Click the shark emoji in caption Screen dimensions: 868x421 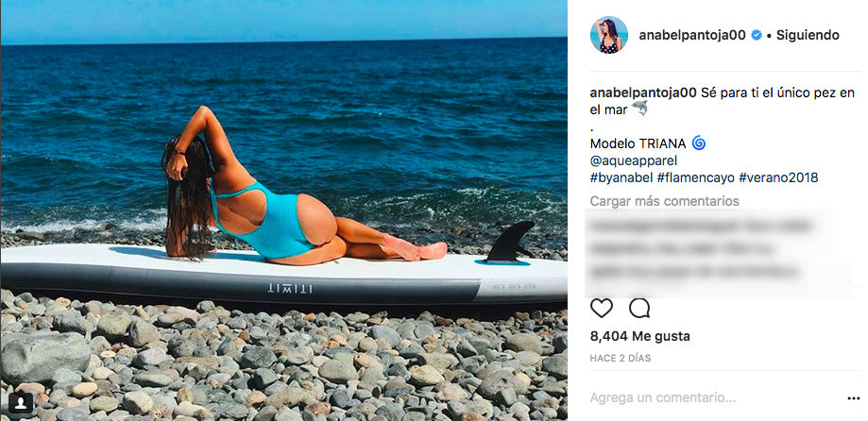639,109
